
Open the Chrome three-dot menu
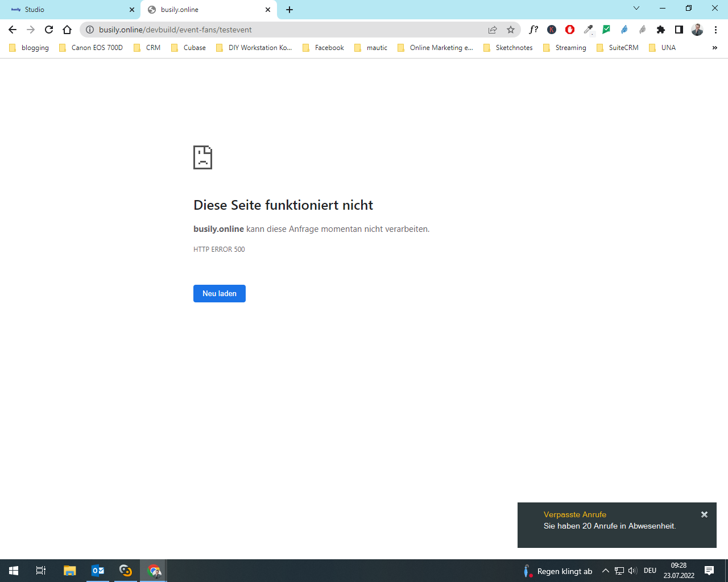(715, 30)
